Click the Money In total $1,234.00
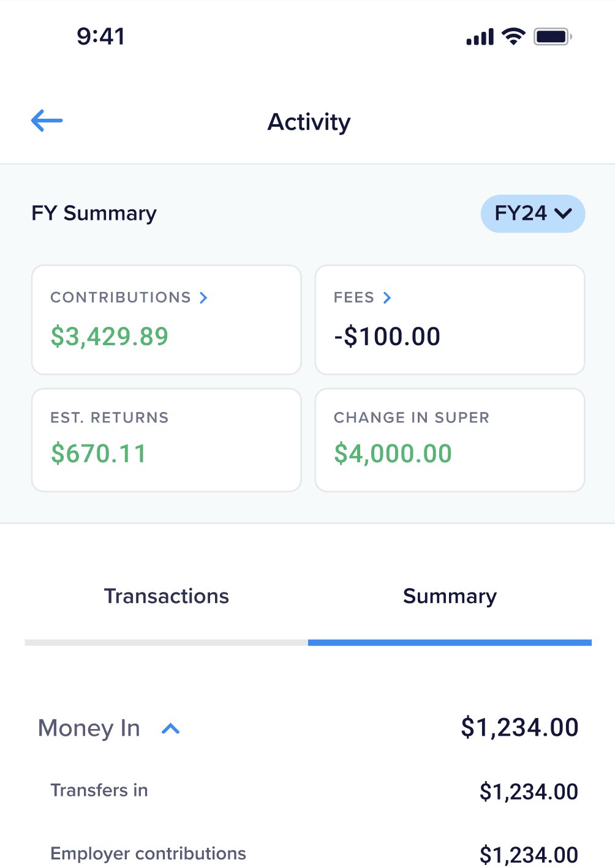 coord(519,728)
